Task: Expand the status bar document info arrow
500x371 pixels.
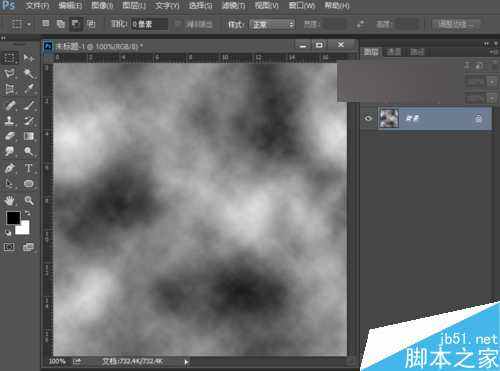Action: click(186, 362)
